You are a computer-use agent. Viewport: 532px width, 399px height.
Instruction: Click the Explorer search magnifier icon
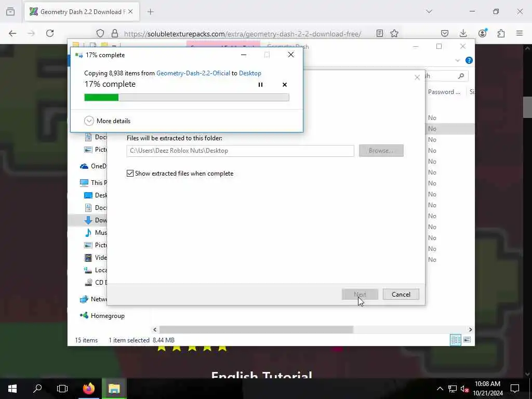point(461,76)
